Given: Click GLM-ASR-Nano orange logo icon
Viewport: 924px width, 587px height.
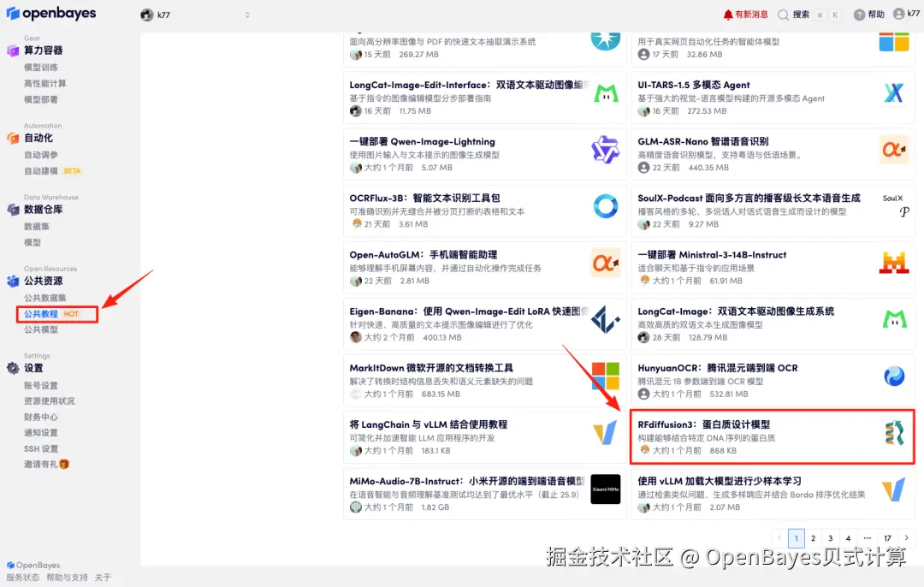Looking at the screenshot, I should (x=894, y=150).
